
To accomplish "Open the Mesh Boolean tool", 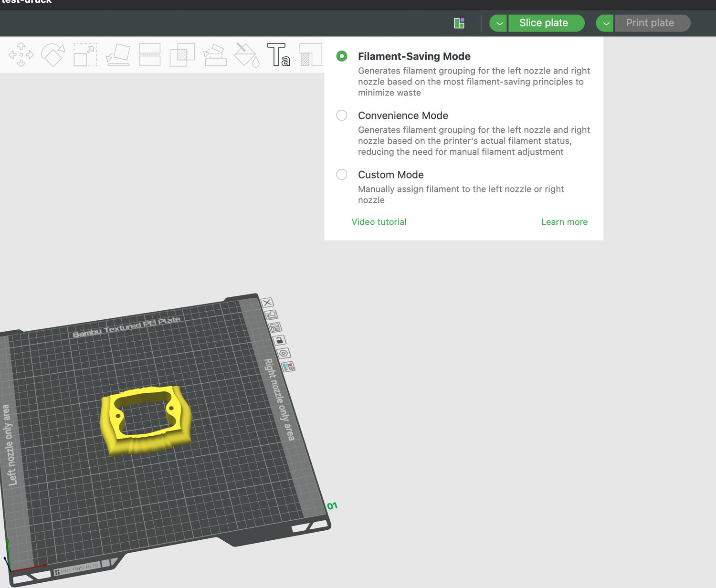I will [182, 55].
